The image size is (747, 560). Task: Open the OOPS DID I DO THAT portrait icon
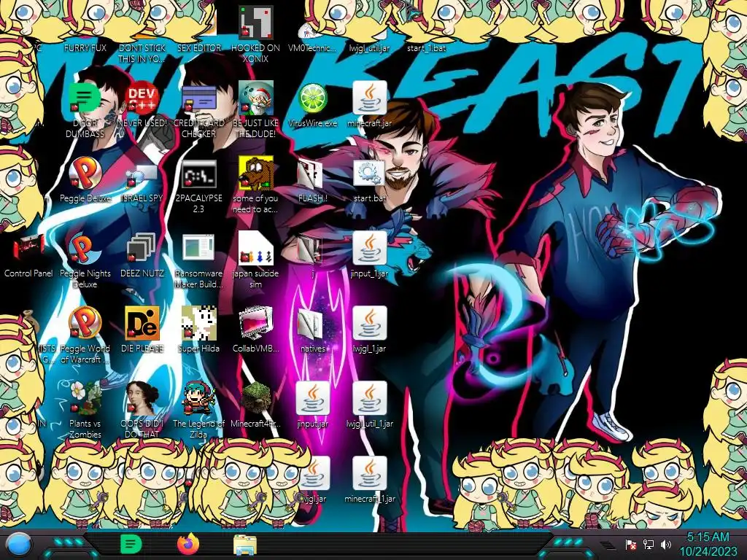[142, 398]
